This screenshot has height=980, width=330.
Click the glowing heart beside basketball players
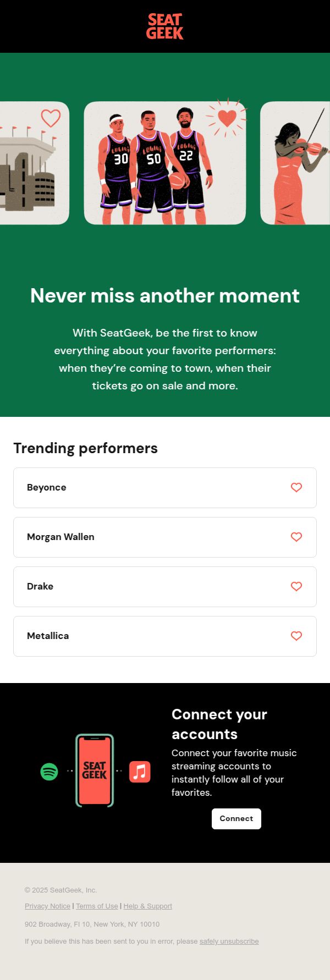pyautogui.click(x=227, y=118)
